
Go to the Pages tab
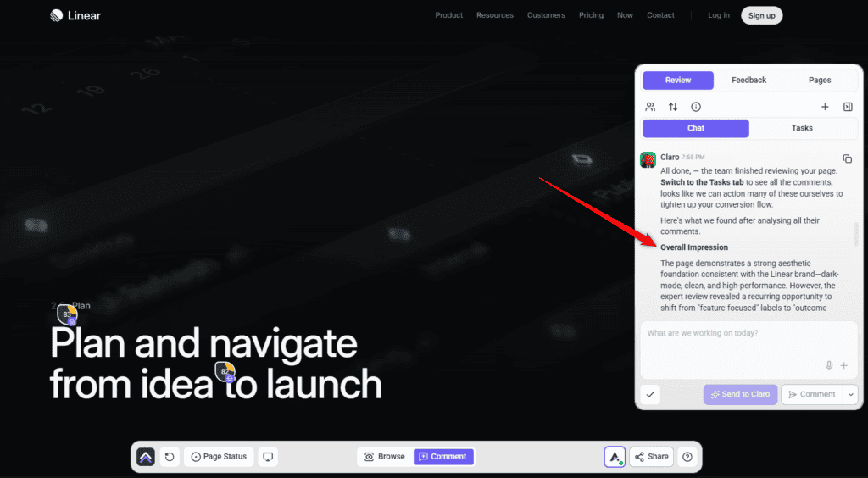tap(820, 81)
